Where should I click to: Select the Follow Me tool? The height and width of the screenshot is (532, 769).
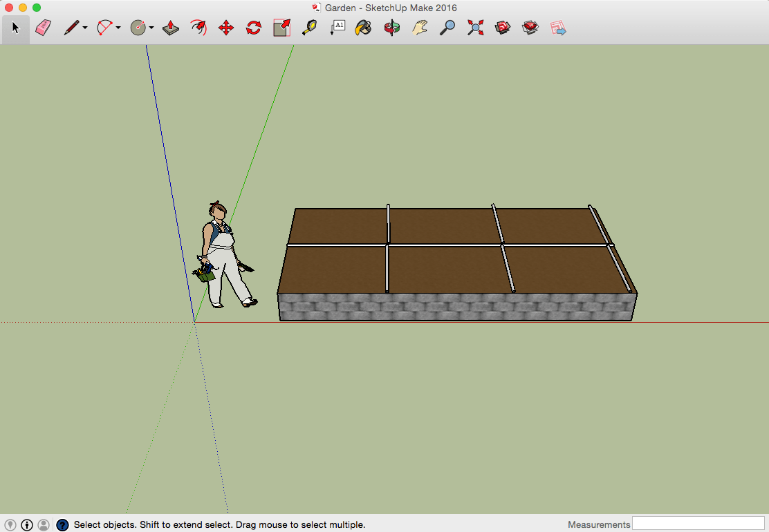[198, 28]
